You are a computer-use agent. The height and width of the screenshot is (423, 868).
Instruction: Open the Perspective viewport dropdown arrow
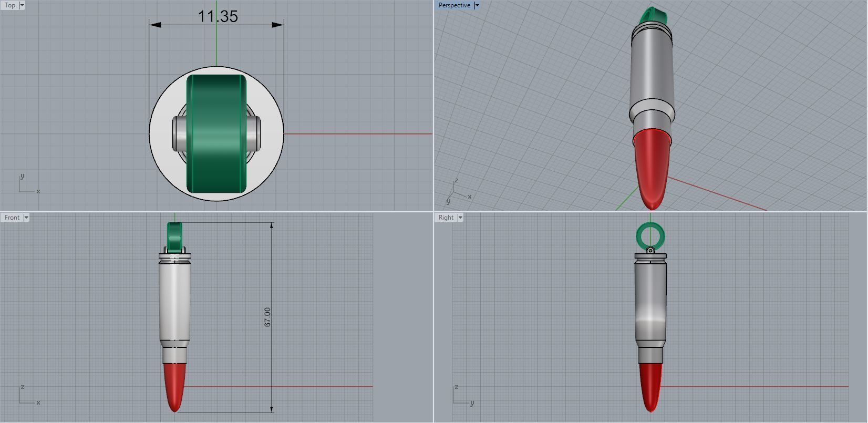[x=477, y=5]
